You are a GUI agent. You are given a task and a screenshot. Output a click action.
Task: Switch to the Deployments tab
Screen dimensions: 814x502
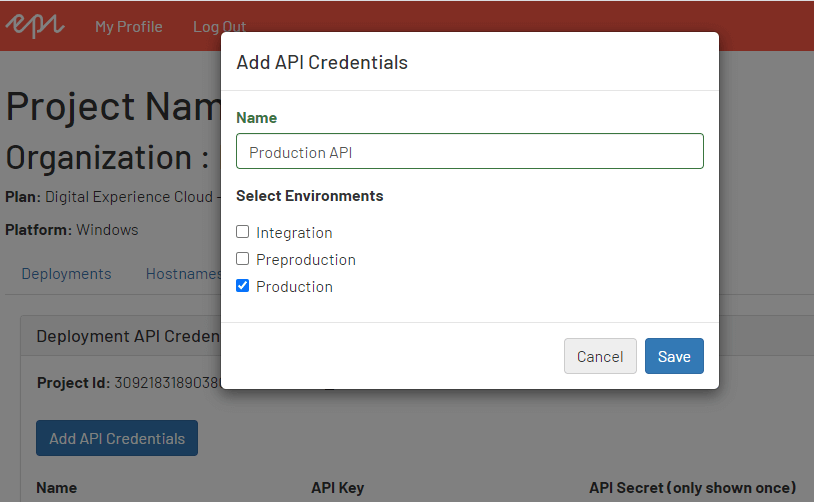[x=66, y=273]
